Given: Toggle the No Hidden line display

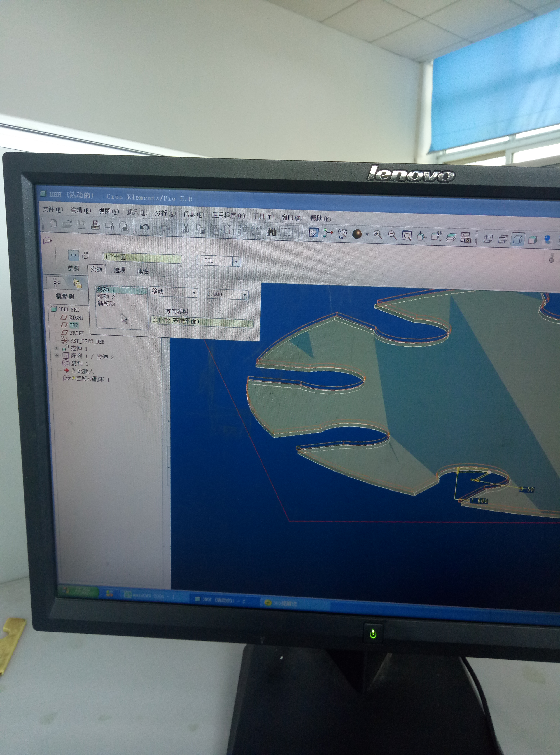Looking at the screenshot, I should (518, 239).
